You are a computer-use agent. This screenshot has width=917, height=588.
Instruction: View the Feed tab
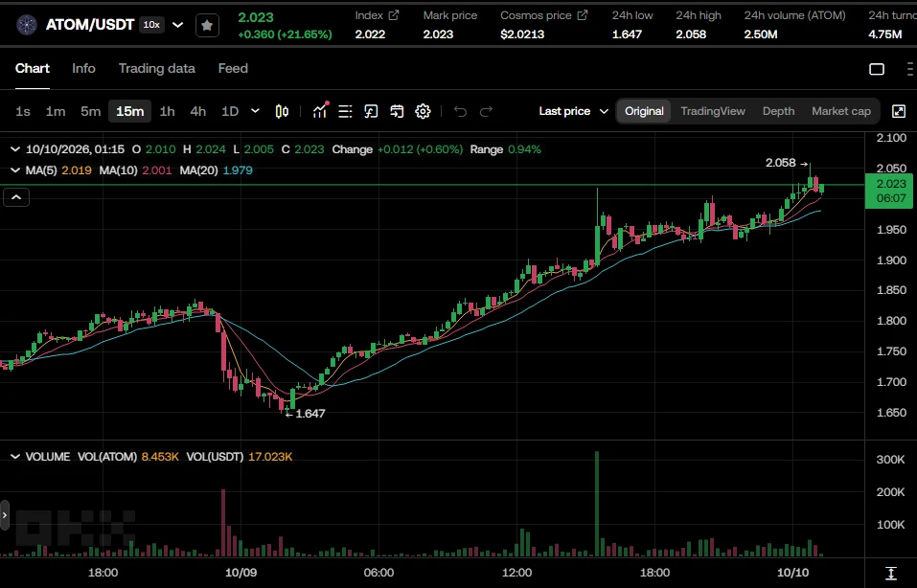(233, 68)
